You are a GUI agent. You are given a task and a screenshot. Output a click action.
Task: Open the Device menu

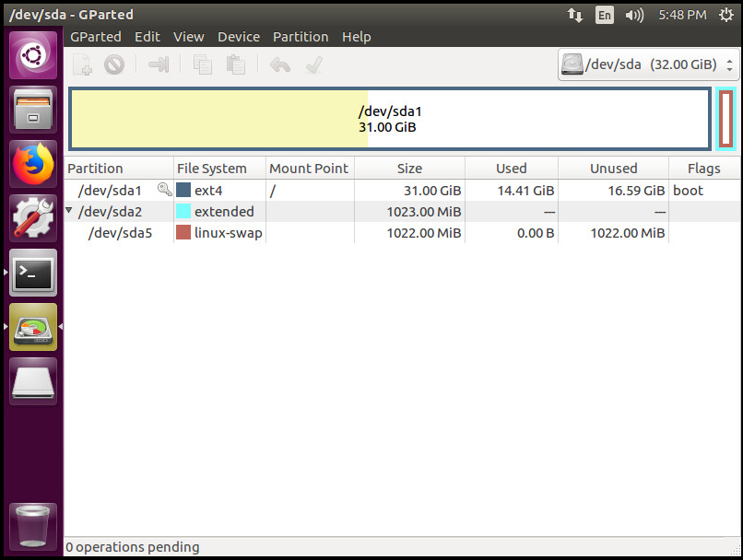[238, 37]
